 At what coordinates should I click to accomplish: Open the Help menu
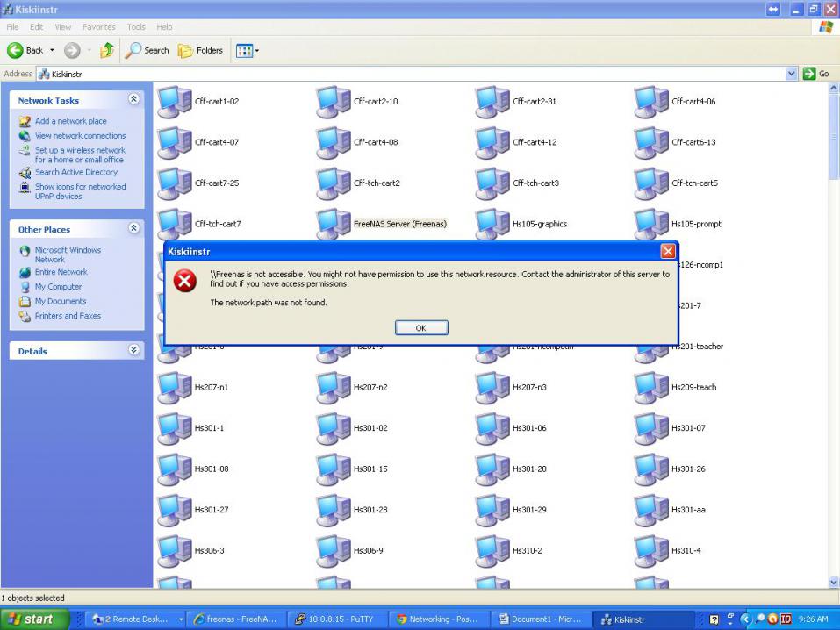click(x=164, y=27)
